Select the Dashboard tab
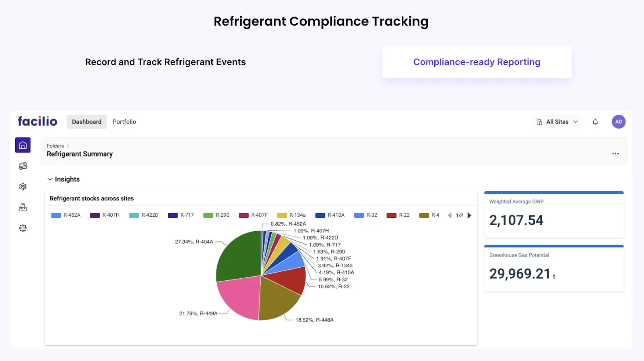Image resolution: width=644 pixels, height=361 pixels. 87,122
